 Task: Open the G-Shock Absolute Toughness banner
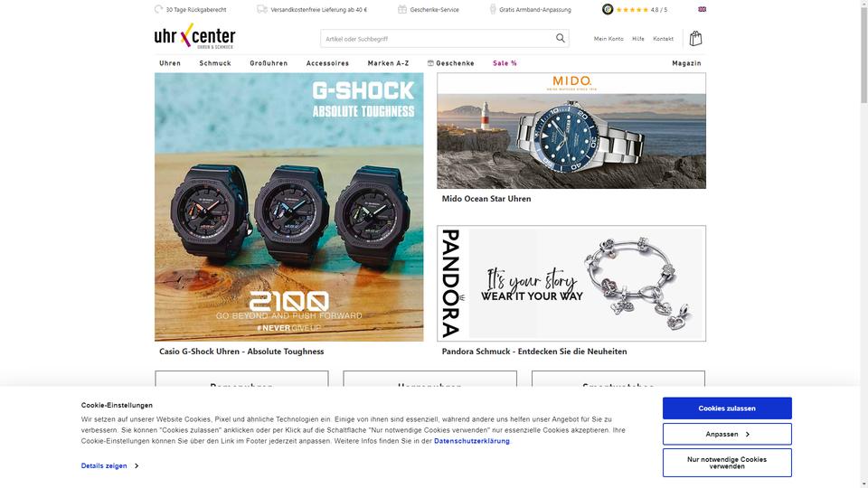click(289, 207)
